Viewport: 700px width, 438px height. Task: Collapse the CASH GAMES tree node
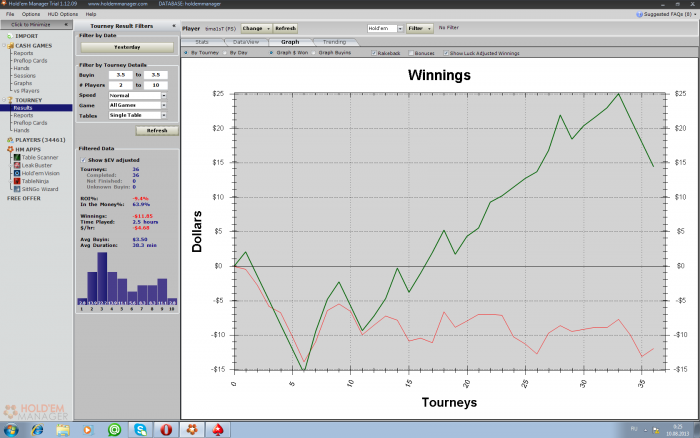click(4, 46)
